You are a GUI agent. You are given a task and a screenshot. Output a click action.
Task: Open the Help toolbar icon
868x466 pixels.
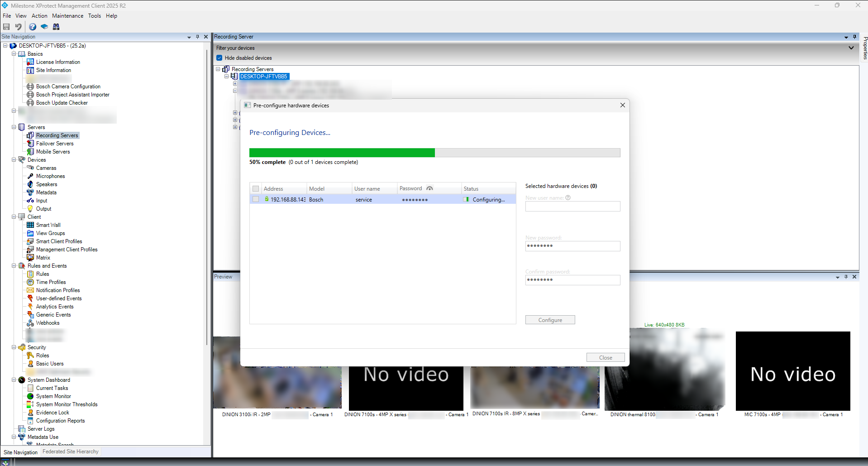(x=33, y=27)
